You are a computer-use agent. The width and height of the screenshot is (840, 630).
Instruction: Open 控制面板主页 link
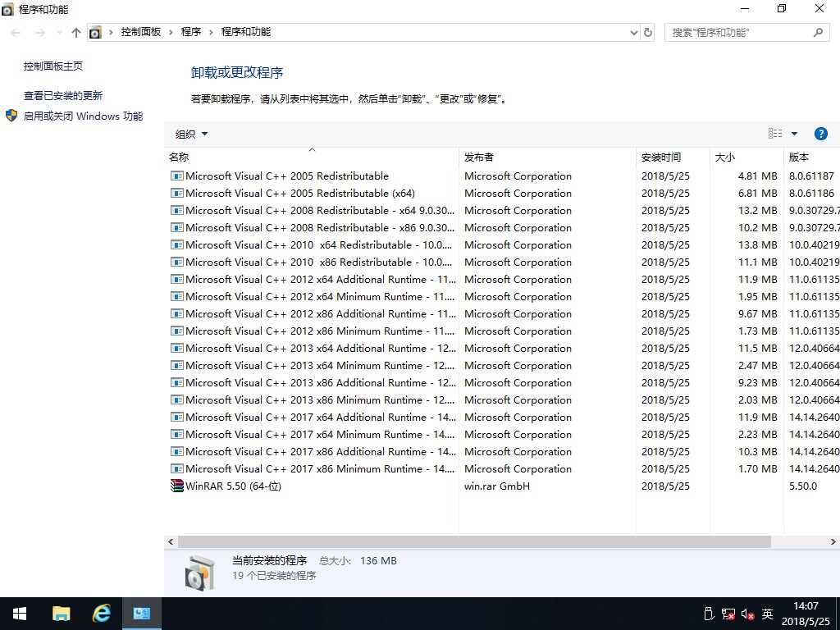53,66
